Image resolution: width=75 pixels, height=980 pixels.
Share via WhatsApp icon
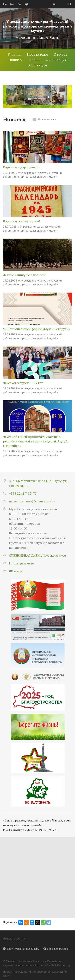pyautogui.click(x=43, y=923)
